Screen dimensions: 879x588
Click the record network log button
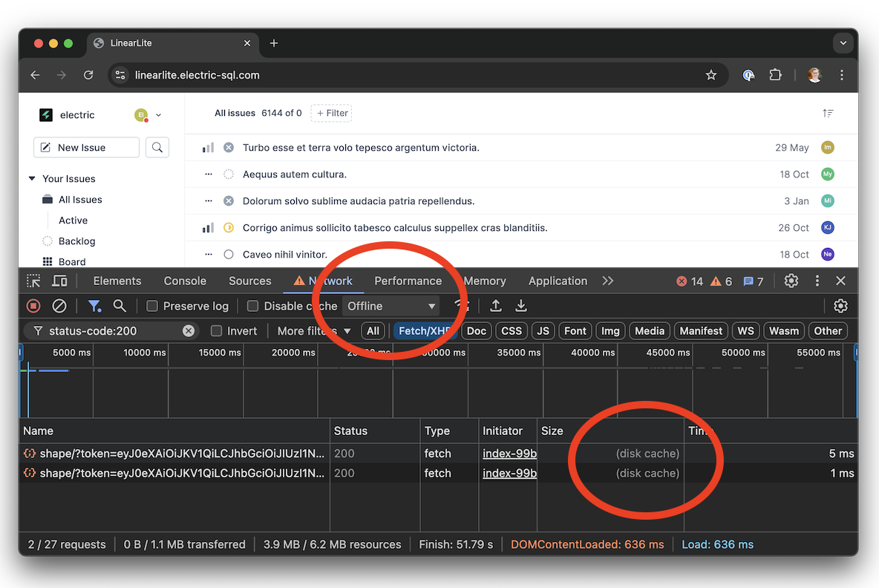(33, 306)
